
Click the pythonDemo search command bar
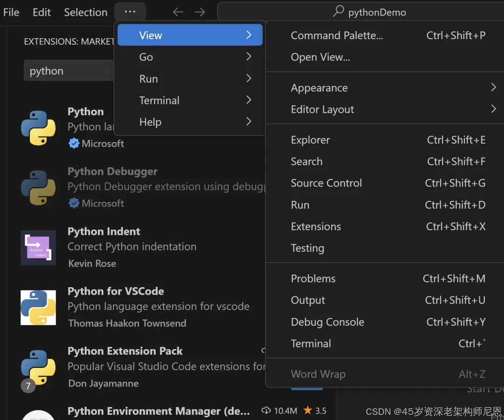pyautogui.click(x=360, y=12)
